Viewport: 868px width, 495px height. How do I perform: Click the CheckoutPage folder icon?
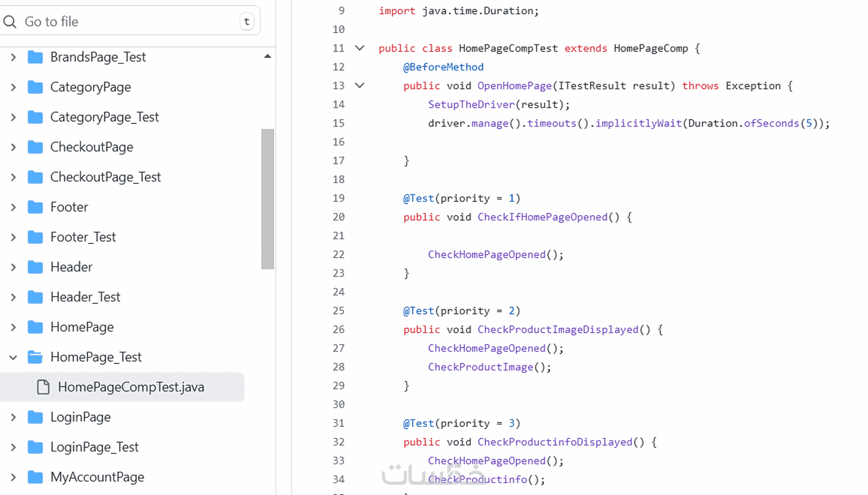pos(35,147)
